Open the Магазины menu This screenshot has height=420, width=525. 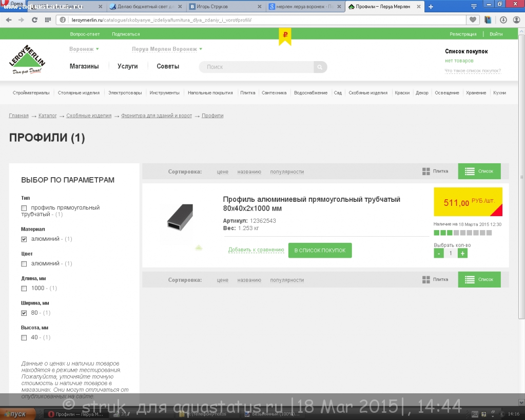coord(84,66)
